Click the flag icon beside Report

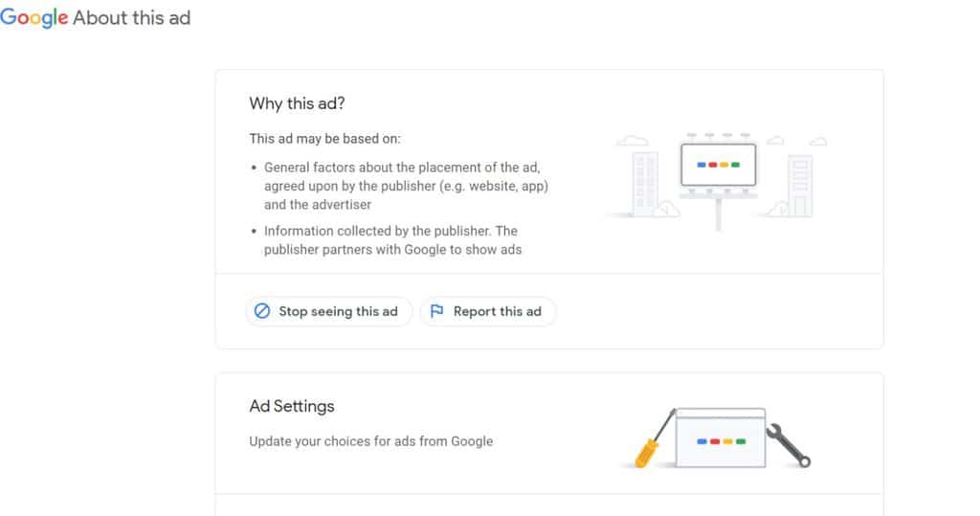(x=437, y=311)
